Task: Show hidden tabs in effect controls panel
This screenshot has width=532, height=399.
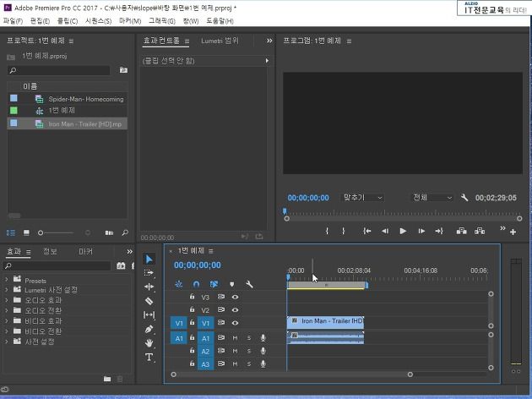Action: pos(269,41)
